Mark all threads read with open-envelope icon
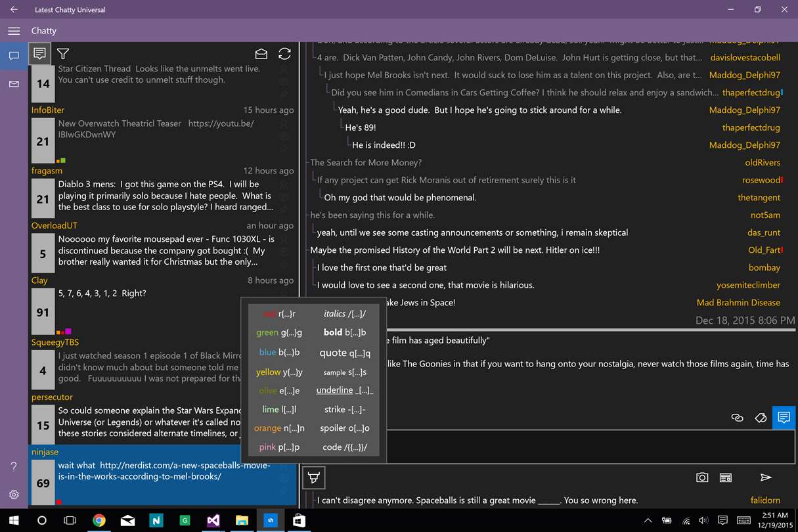This screenshot has width=798, height=532. 261,54
